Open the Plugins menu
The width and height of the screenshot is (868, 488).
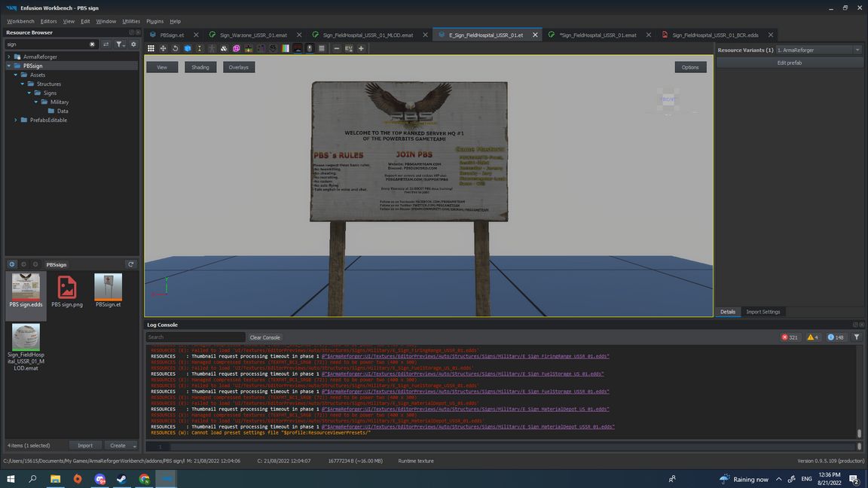pyautogui.click(x=154, y=21)
